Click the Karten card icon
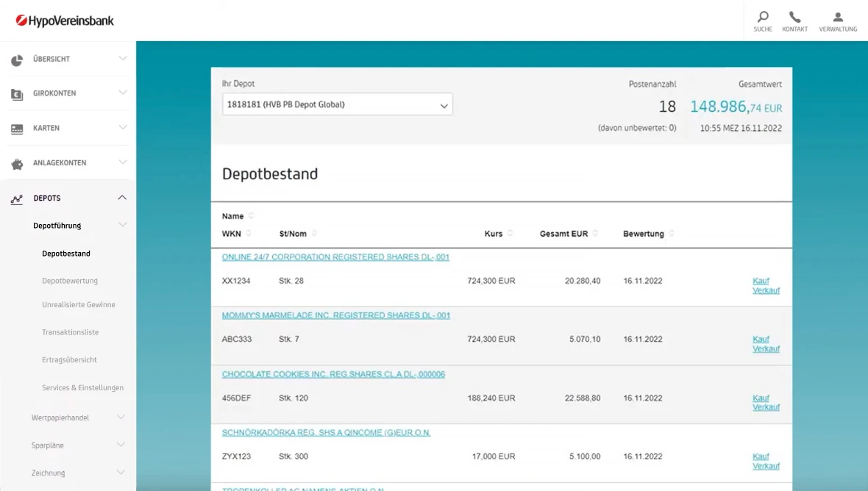The image size is (868, 491). (17, 129)
